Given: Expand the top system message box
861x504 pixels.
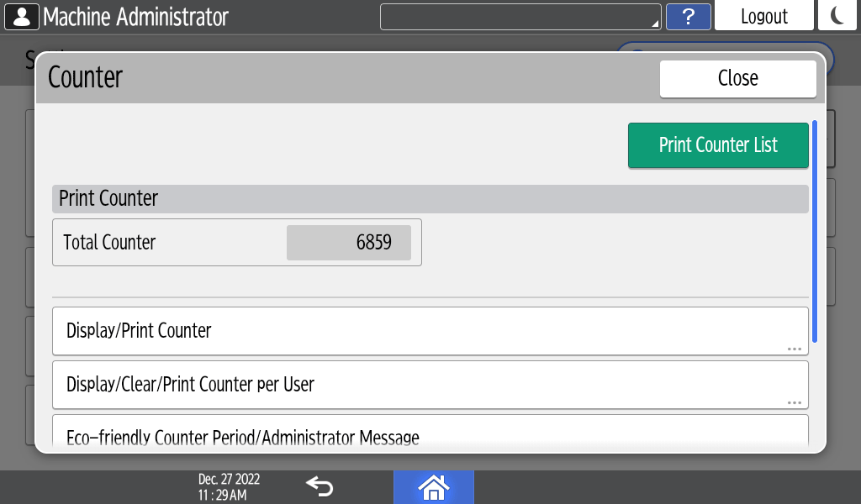Looking at the screenshot, I should tap(519, 16).
